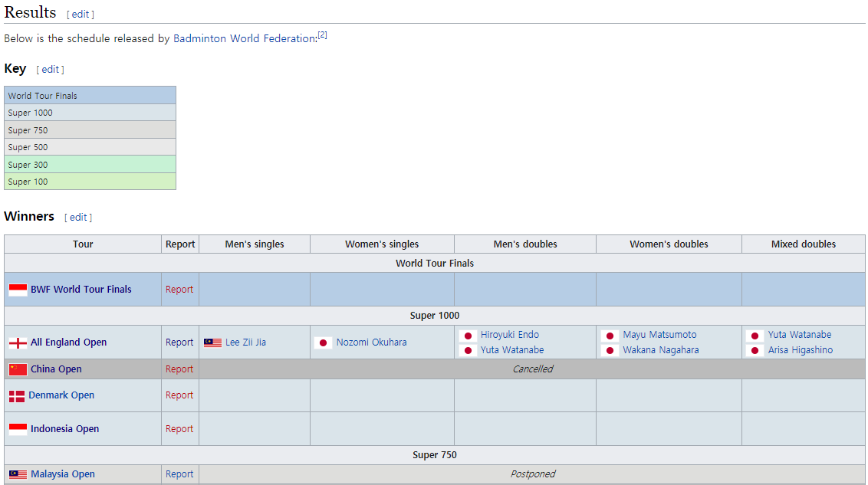The height and width of the screenshot is (485, 868).
Task: Open the Badminton World Federation link
Action: [244, 38]
